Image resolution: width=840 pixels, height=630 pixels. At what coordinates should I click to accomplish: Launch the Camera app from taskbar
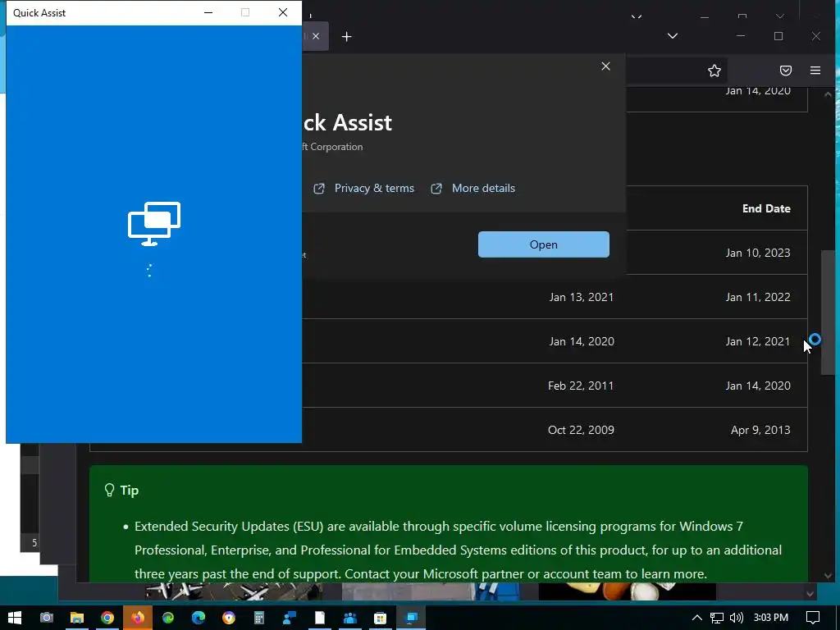(x=47, y=618)
